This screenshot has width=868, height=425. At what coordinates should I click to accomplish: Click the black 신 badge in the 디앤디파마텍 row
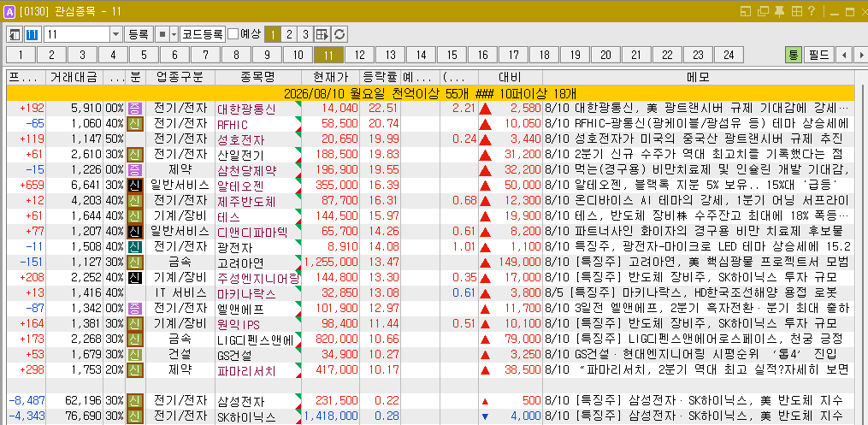(135, 232)
